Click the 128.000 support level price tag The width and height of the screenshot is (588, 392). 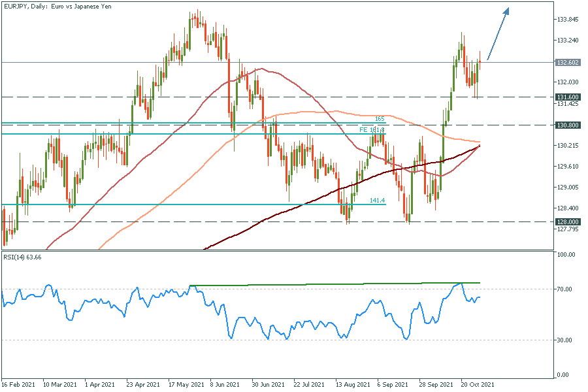coord(566,222)
